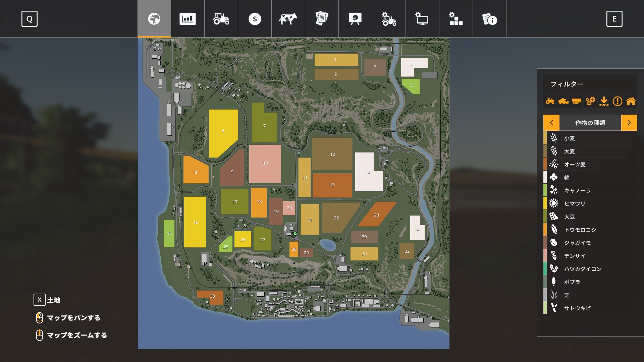Open the monitor display settings tab
The height and width of the screenshot is (362, 644).
tap(422, 19)
